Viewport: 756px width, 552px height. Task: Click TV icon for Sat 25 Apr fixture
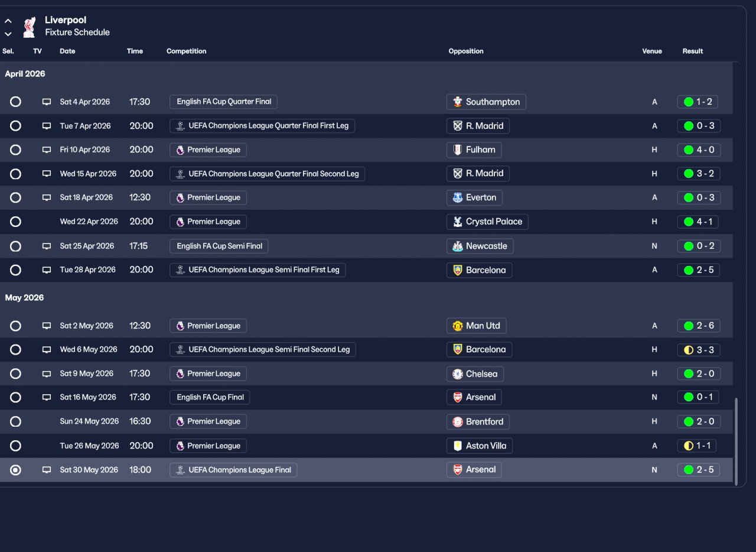pyautogui.click(x=47, y=246)
